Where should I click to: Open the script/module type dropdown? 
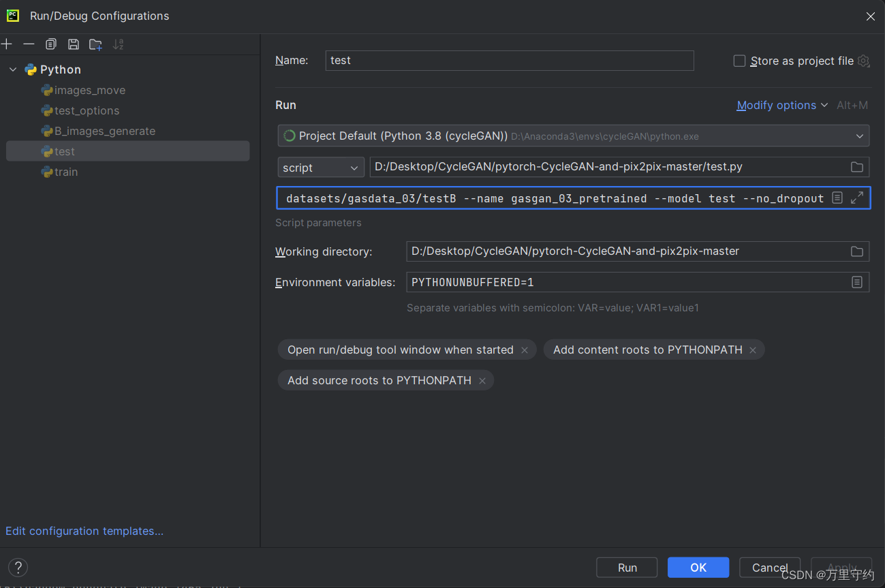pyautogui.click(x=321, y=168)
